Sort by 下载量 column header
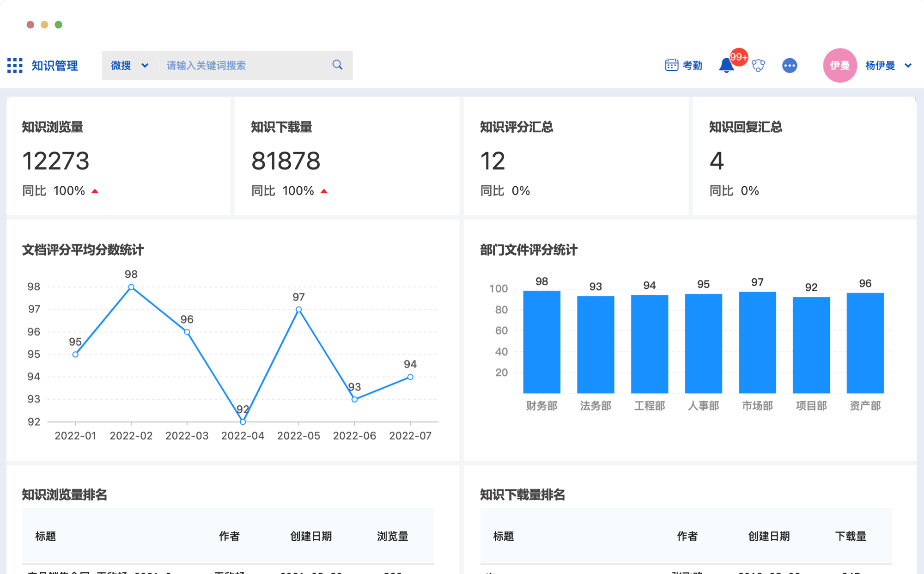 pyautogui.click(x=850, y=536)
